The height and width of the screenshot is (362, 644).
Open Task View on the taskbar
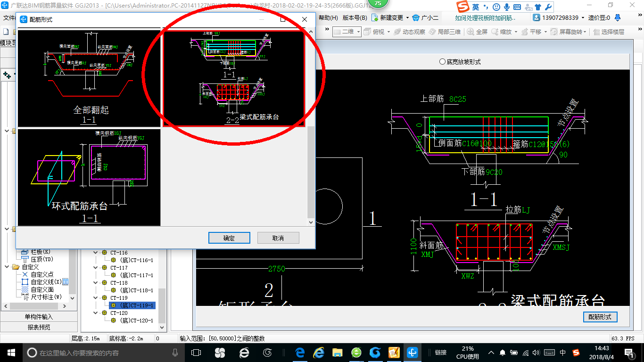coord(196,353)
